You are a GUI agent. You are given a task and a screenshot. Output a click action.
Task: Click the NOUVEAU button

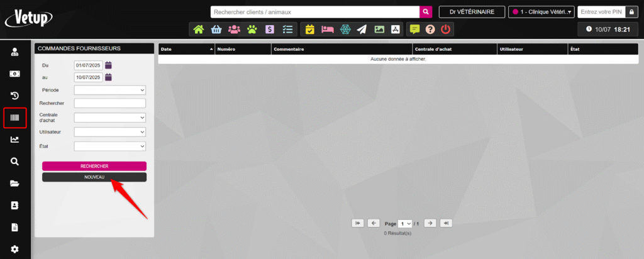pyautogui.click(x=94, y=177)
